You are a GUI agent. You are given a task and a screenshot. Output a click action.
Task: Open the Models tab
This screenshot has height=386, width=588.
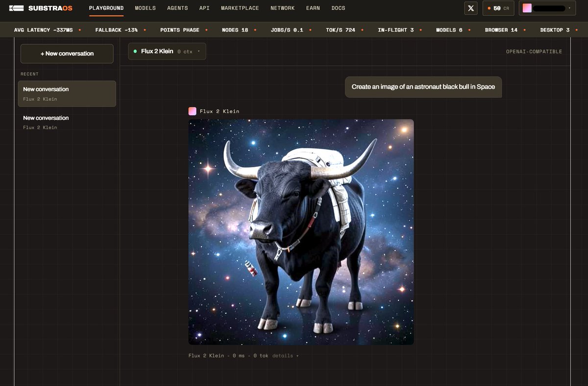146,8
